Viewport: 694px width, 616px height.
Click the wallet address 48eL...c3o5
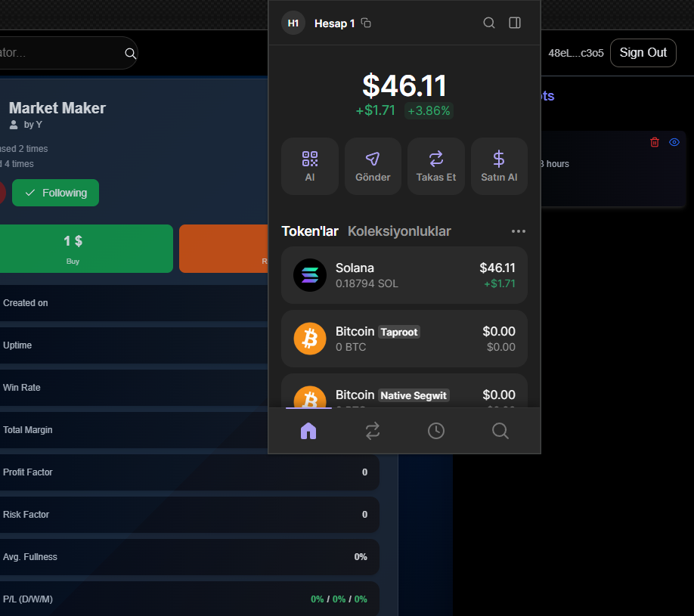576,53
